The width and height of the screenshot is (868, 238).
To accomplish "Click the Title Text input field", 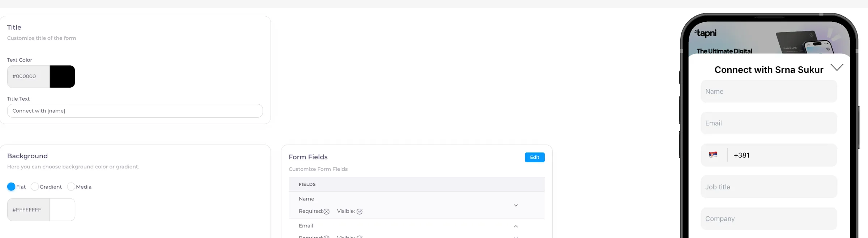I will [135, 111].
